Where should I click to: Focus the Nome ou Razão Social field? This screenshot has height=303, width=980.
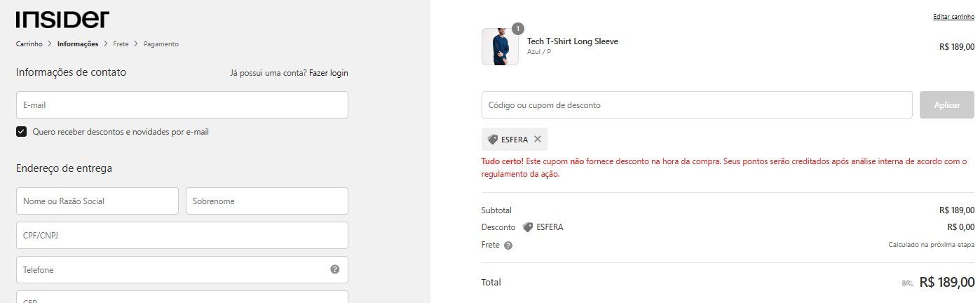point(97,201)
